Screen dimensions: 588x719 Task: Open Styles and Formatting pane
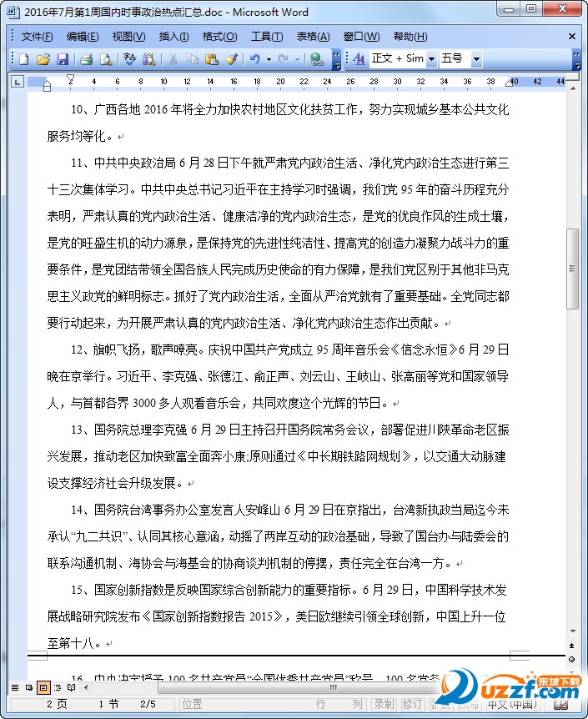pyautogui.click(x=359, y=58)
